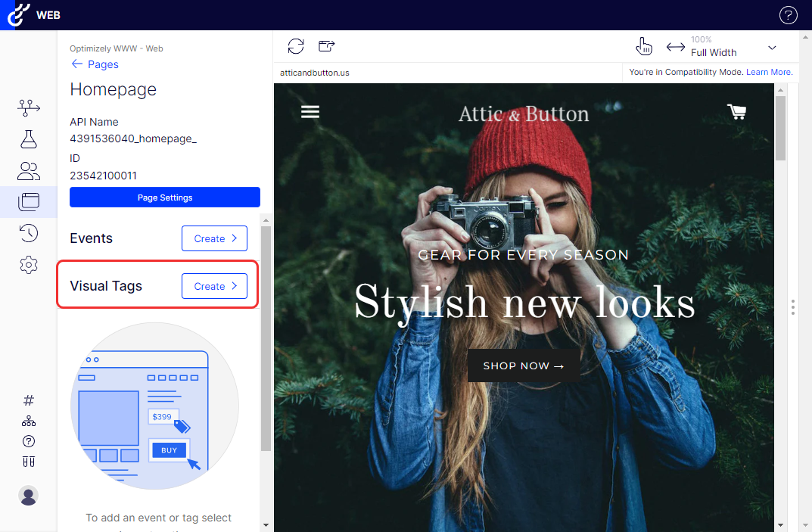The image size is (812, 532).
Task: Click the blue Page Settings button
Action: (x=165, y=198)
